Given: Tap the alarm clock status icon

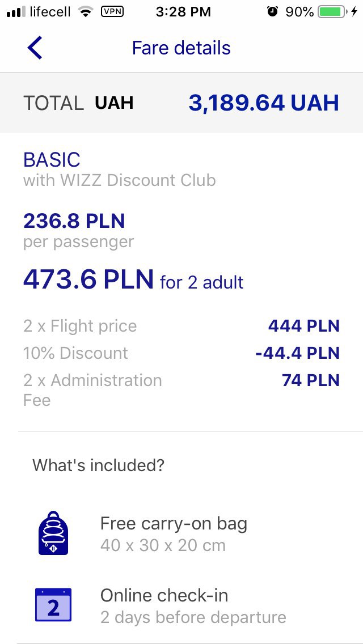Looking at the screenshot, I should click(272, 11).
